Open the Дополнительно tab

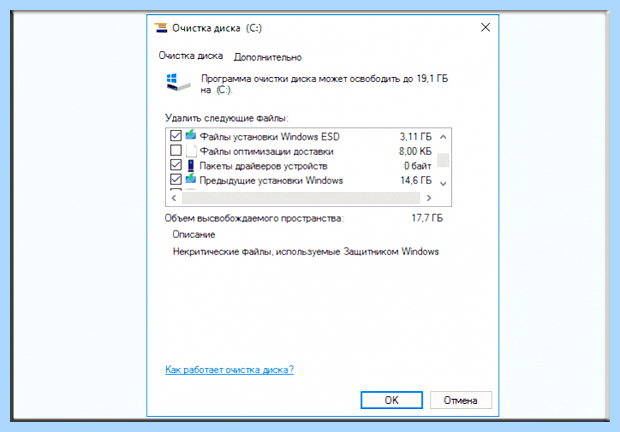coord(268,57)
